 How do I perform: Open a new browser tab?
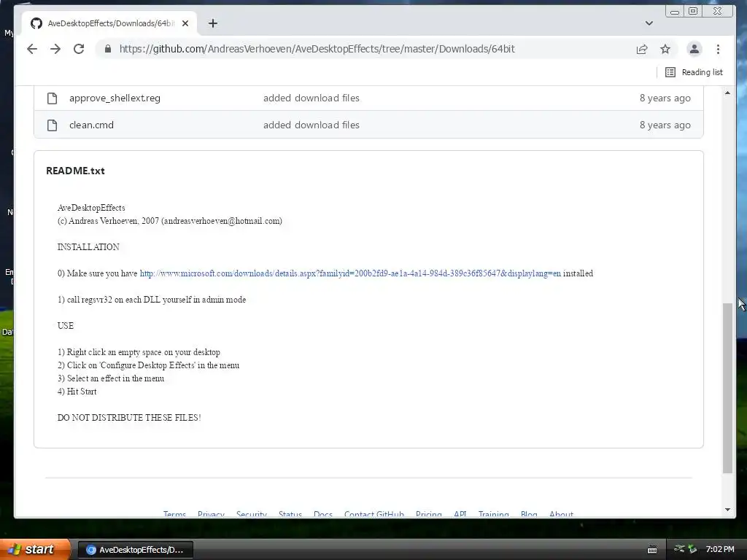[213, 23]
